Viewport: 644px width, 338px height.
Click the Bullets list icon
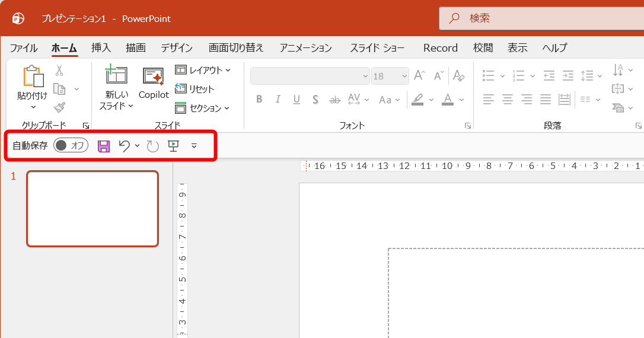coord(489,75)
